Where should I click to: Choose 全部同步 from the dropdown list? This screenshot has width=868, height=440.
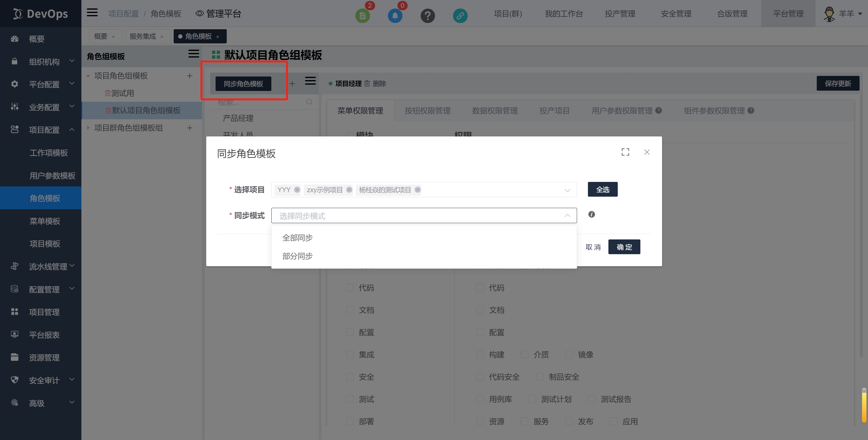tap(298, 238)
